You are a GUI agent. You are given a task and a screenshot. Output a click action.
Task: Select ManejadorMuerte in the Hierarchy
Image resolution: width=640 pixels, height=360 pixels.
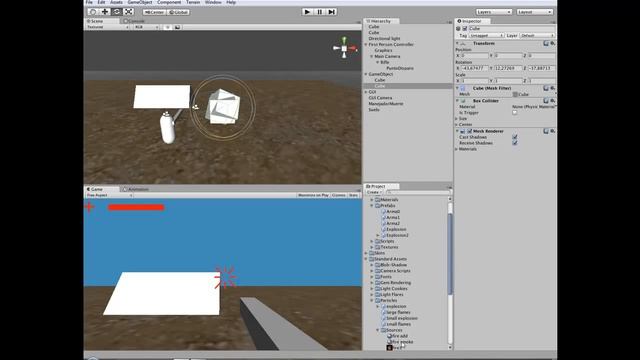[x=386, y=104]
